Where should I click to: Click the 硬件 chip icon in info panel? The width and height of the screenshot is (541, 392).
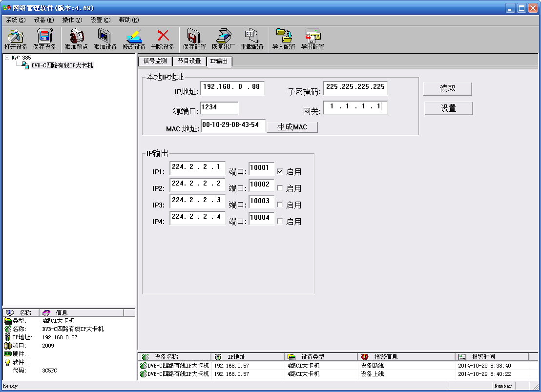coord(8,354)
